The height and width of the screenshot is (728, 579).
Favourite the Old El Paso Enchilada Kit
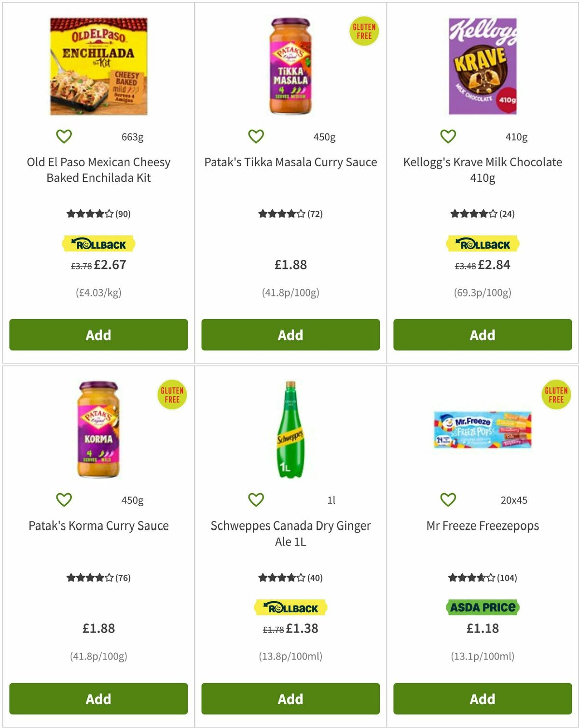click(x=65, y=135)
